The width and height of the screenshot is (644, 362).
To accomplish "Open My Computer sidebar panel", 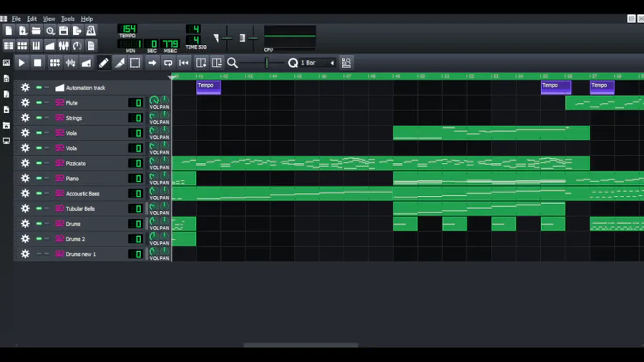I will 6,141.
